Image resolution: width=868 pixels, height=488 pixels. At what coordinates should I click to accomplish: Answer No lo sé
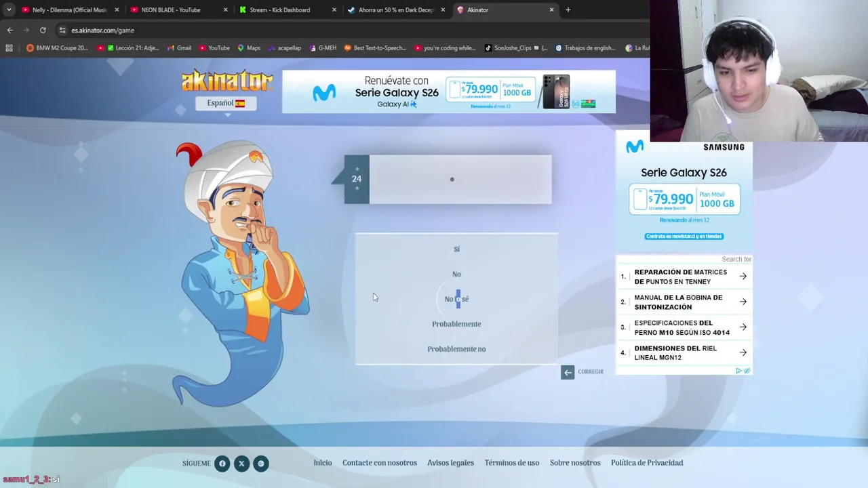pyautogui.click(x=456, y=299)
